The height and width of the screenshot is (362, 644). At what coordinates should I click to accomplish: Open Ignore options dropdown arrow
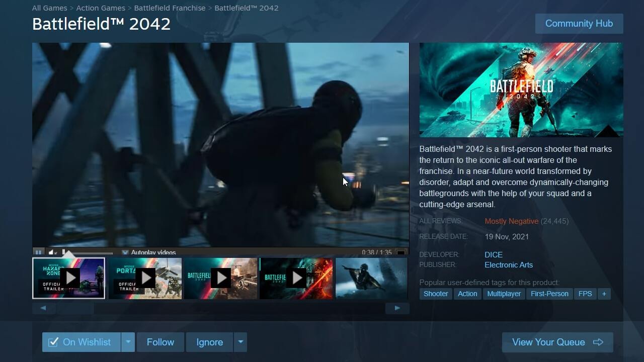point(240,342)
